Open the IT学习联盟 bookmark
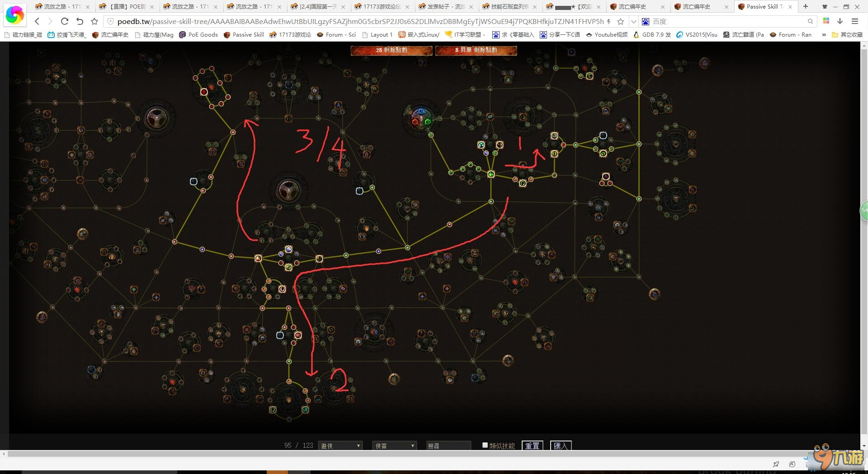This screenshot has height=474, width=868. click(465, 34)
